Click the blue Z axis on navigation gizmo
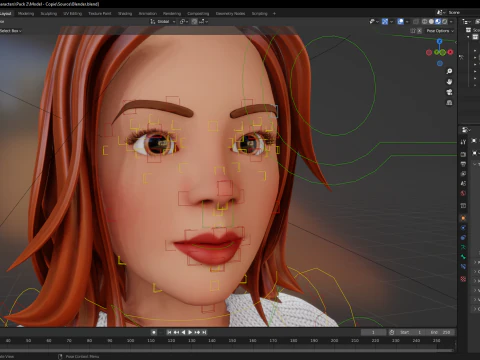The image size is (480, 360). (440, 41)
